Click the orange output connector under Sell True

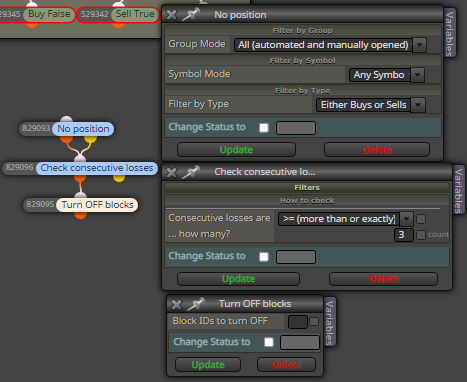[x=119, y=24]
